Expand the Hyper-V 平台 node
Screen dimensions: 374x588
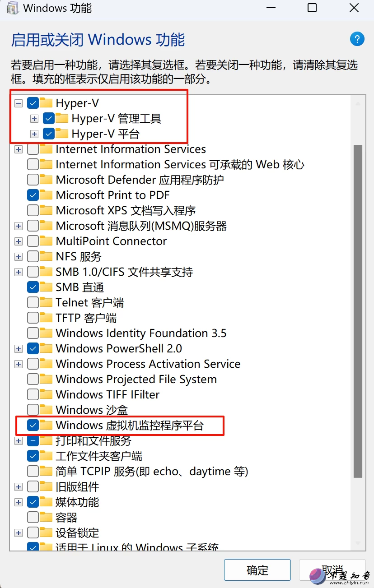coord(34,134)
